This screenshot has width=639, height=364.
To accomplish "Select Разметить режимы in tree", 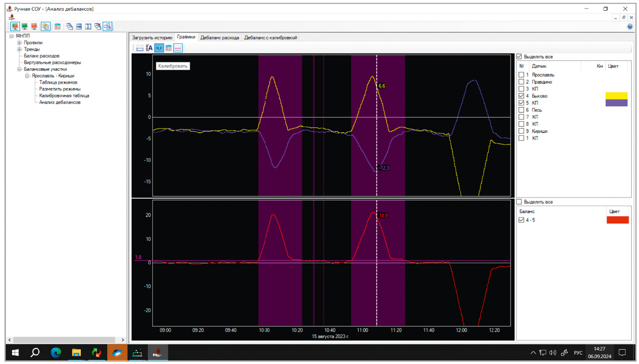I will (60, 89).
